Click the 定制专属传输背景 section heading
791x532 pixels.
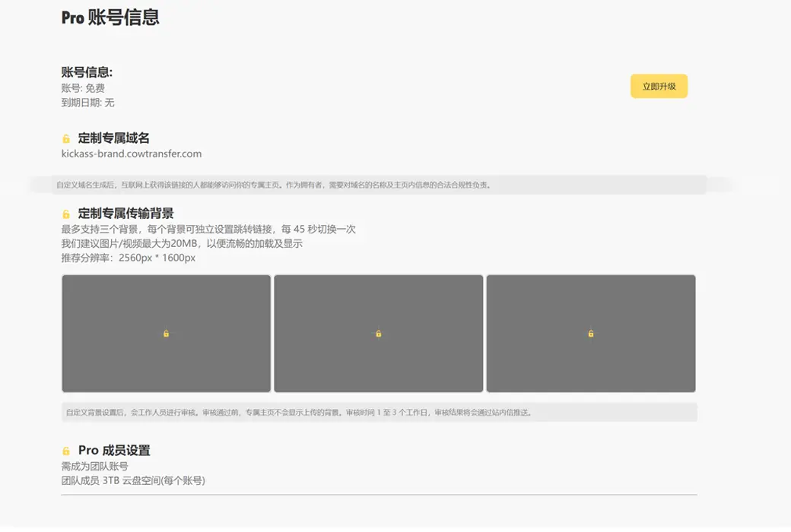125,214
